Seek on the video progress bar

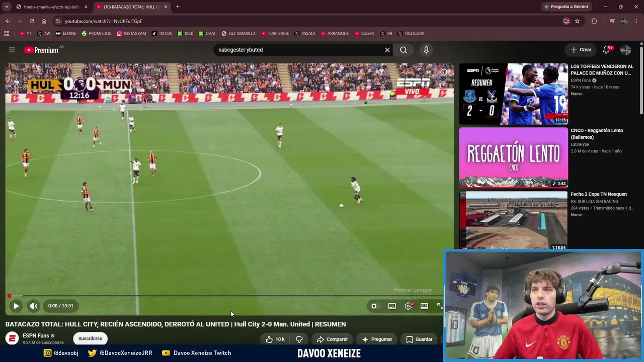coord(226,296)
